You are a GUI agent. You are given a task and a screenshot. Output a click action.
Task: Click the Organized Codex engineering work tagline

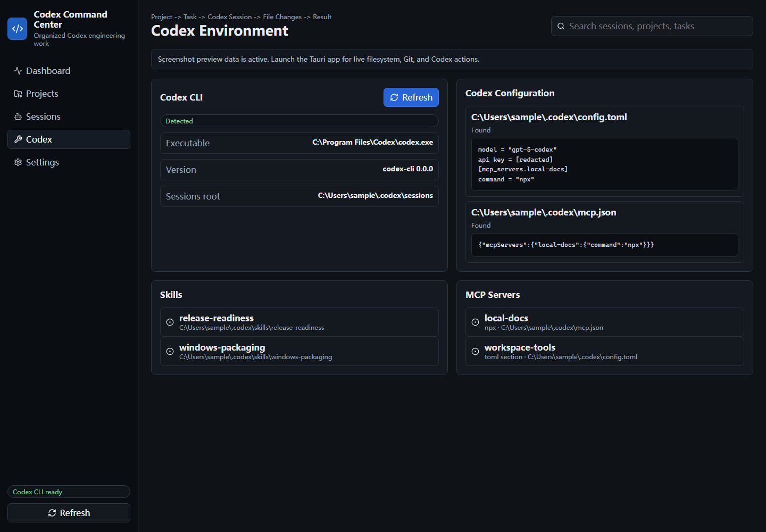[x=79, y=39]
